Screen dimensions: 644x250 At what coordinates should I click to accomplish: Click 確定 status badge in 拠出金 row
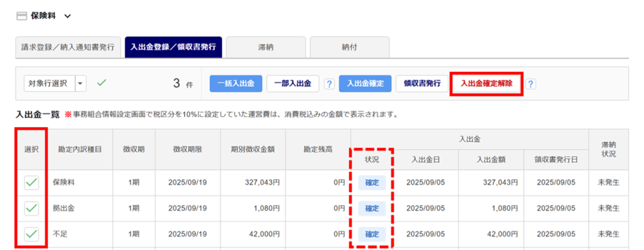(372, 208)
